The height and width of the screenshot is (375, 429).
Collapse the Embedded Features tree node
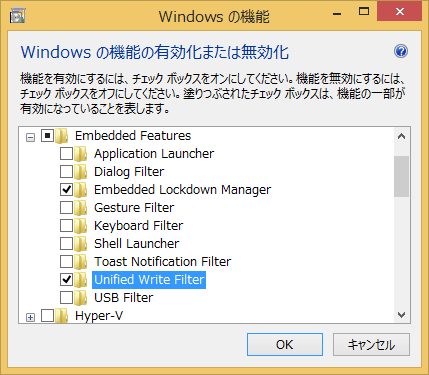point(30,137)
